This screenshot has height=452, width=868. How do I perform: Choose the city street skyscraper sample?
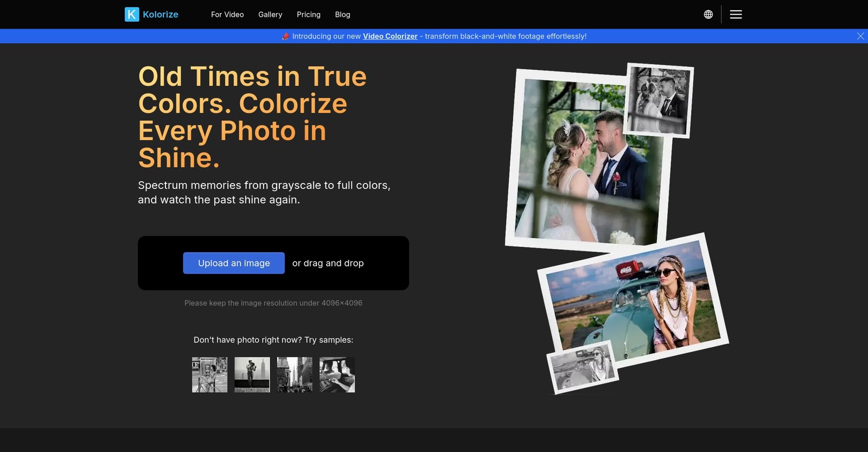pos(295,374)
